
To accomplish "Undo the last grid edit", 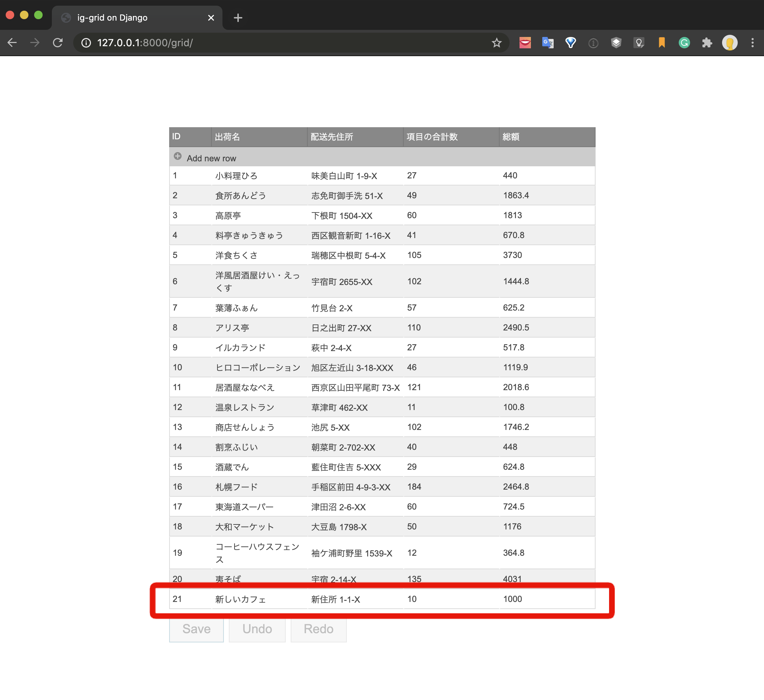I will pos(257,629).
